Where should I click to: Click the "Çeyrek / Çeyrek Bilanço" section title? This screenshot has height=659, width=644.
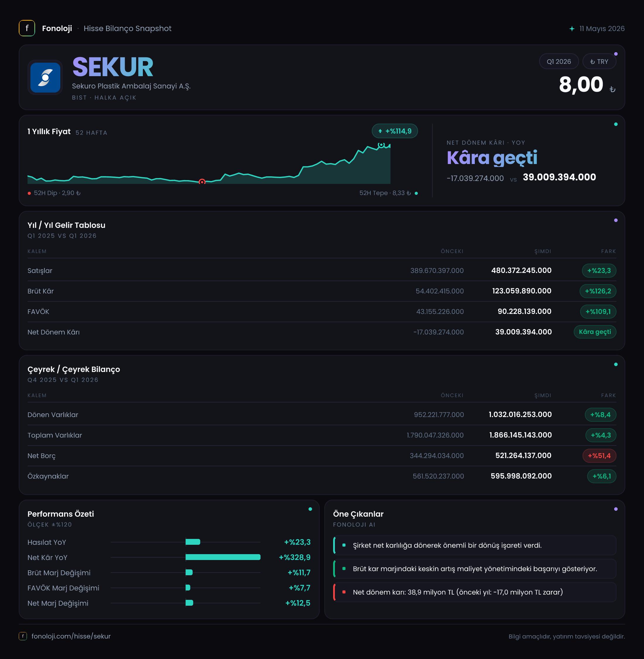pyautogui.click(x=74, y=369)
